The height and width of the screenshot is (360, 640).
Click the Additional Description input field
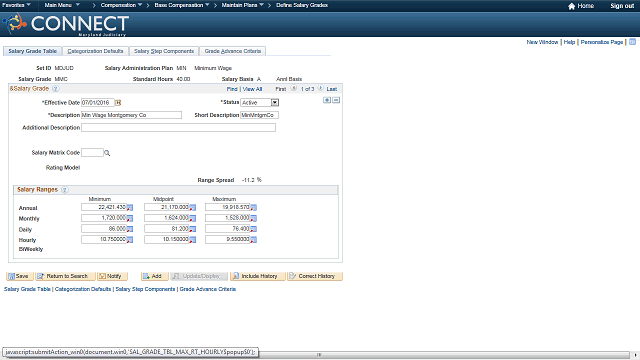click(x=178, y=128)
